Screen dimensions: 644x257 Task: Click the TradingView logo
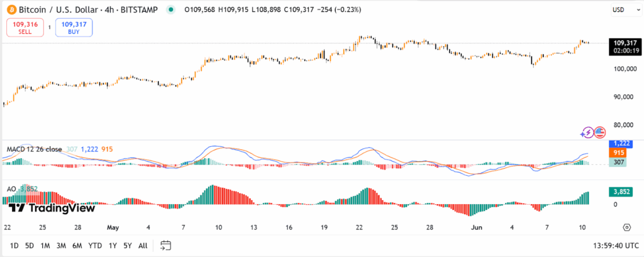click(52, 208)
